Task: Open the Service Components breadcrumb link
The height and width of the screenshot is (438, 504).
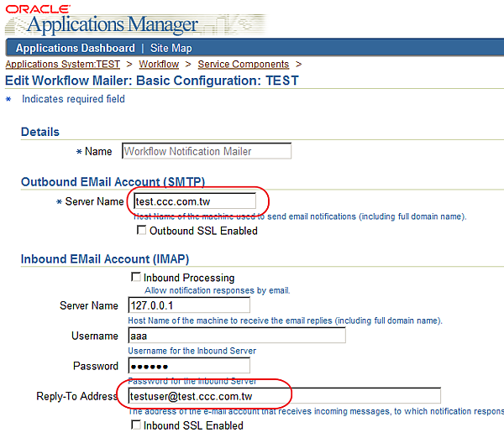Action: coord(244,65)
